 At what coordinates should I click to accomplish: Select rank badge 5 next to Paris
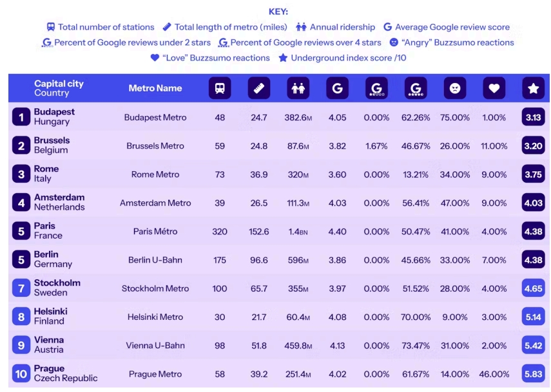[x=21, y=231]
